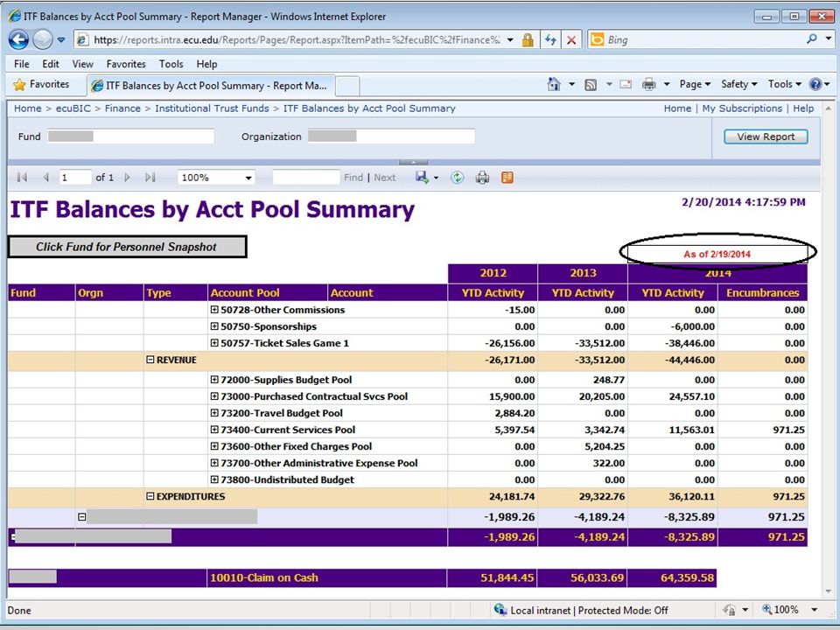Click the security lock icon in address bar
This screenshot has height=630, width=840.
click(528, 39)
